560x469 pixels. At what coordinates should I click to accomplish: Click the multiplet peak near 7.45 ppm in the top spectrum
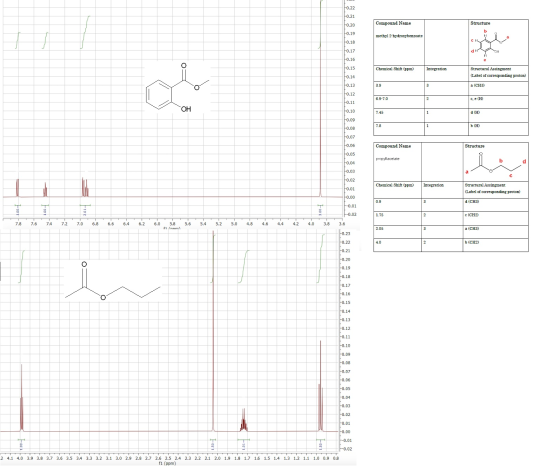coord(45,189)
